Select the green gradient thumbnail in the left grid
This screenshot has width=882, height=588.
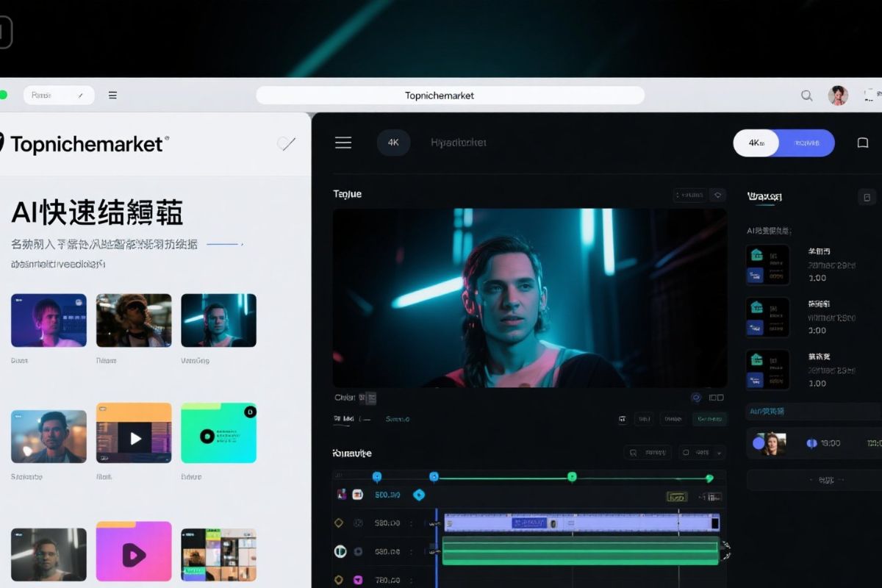pyautogui.click(x=218, y=434)
